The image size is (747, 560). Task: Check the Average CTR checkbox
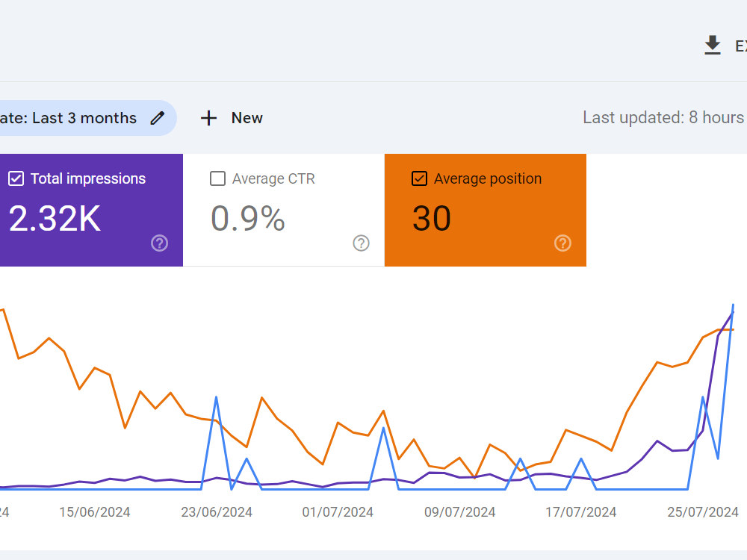point(217,178)
